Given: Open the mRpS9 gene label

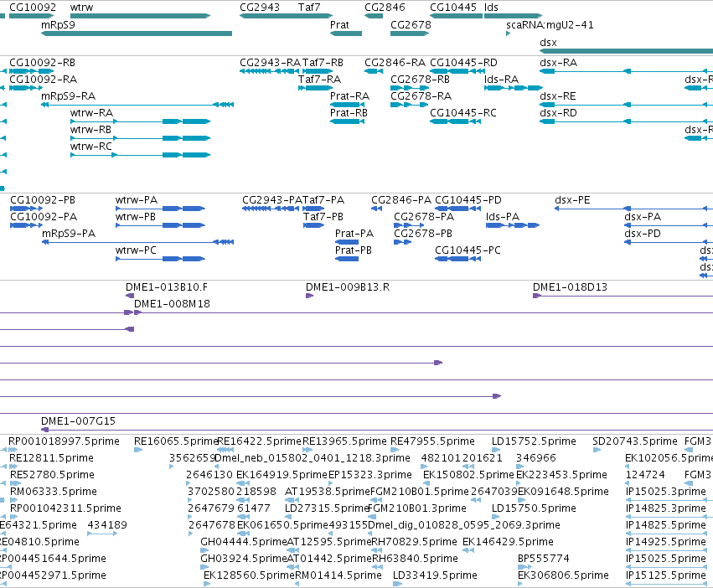Looking at the screenshot, I should (58, 24).
